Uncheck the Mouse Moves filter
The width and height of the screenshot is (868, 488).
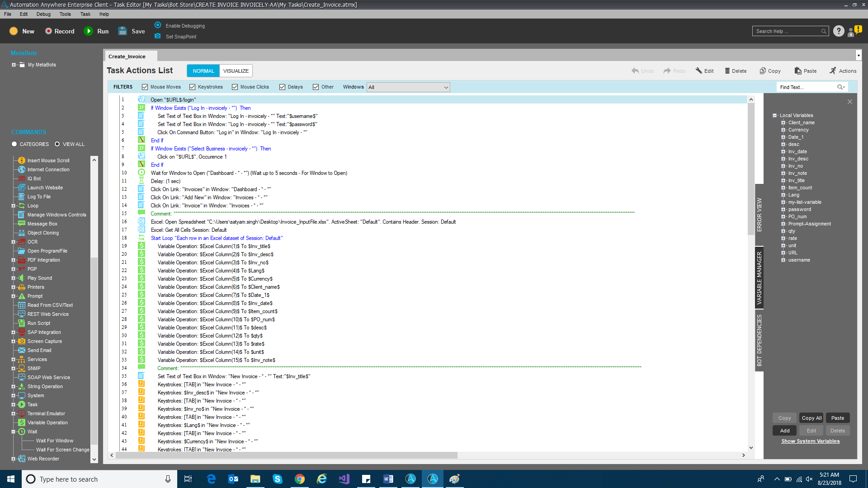click(x=145, y=87)
